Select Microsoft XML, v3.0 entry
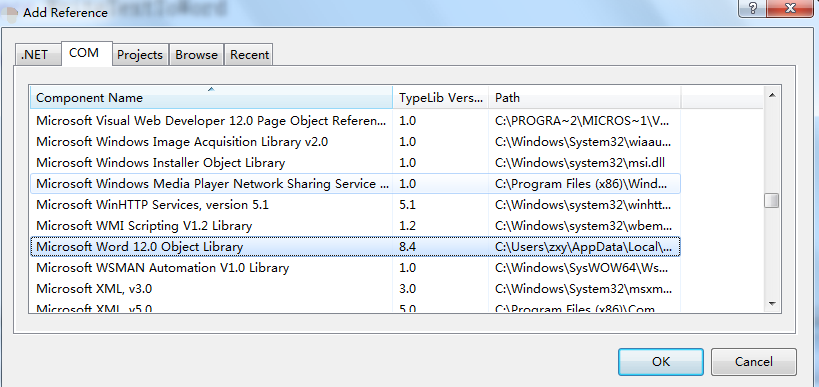 pos(355,289)
